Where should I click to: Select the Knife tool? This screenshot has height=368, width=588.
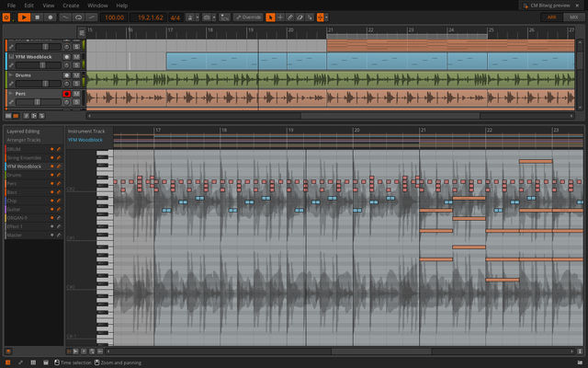click(310, 17)
